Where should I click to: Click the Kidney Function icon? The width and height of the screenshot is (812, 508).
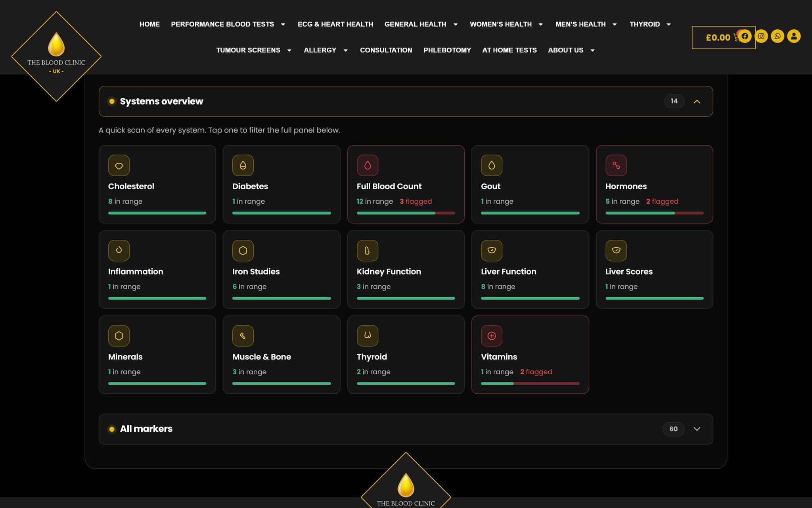[x=368, y=250]
